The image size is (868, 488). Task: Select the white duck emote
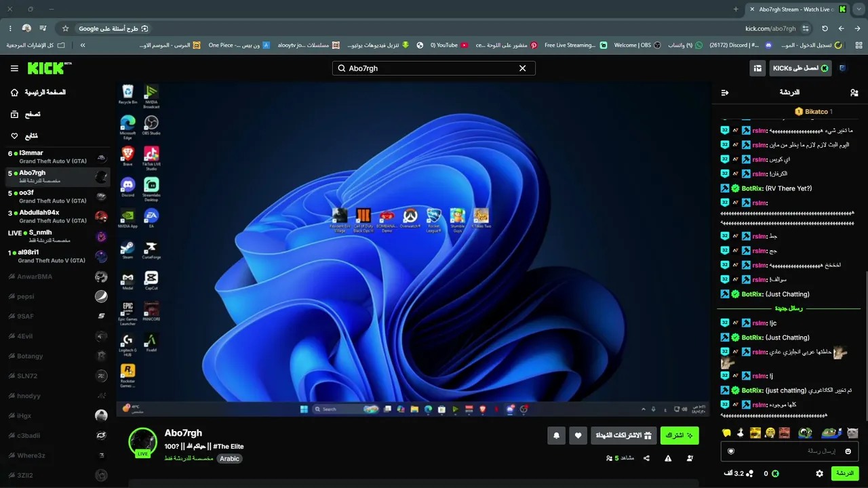[x=741, y=432]
